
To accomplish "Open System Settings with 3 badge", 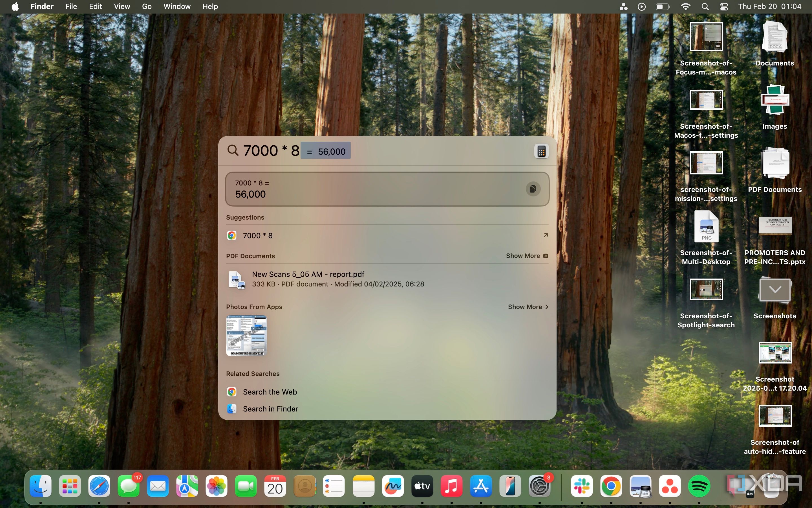I will [x=540, y=486].
